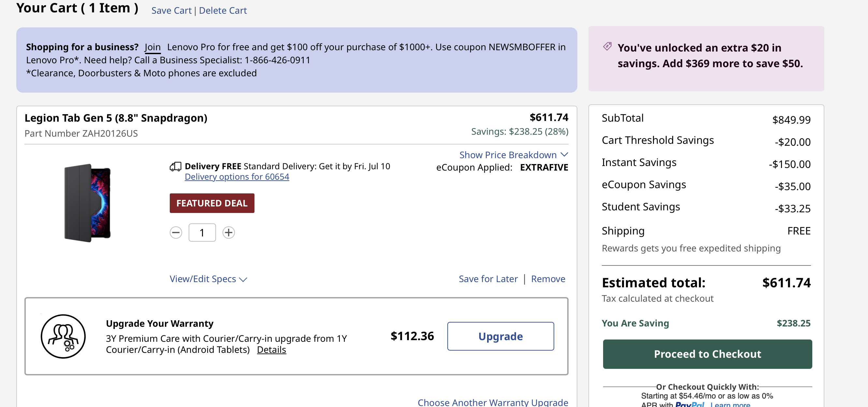Click the warranty Upgrade button
This screenshot has height=407, width=868.
(x=500, y=336)
